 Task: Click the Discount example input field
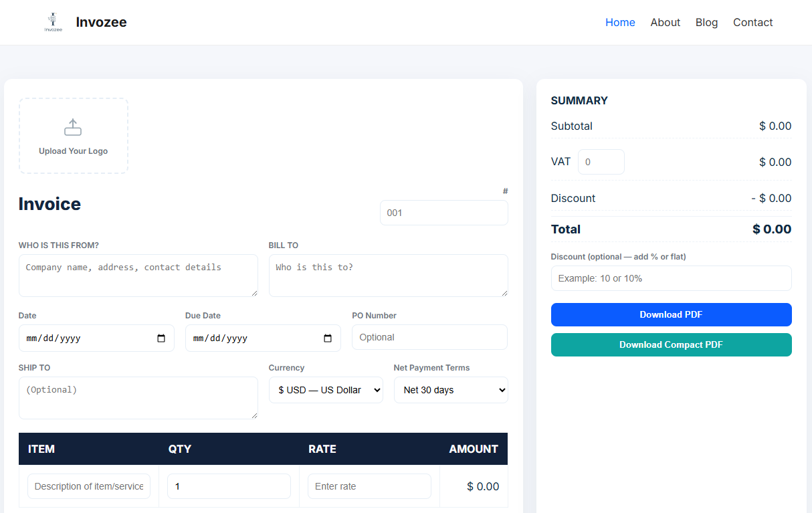(x=671, y=278)
